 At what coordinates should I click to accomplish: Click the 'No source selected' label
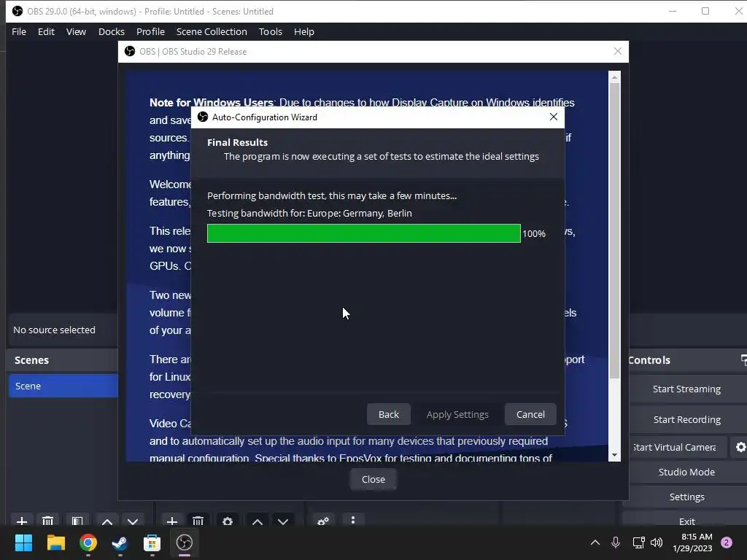[54, 330]
